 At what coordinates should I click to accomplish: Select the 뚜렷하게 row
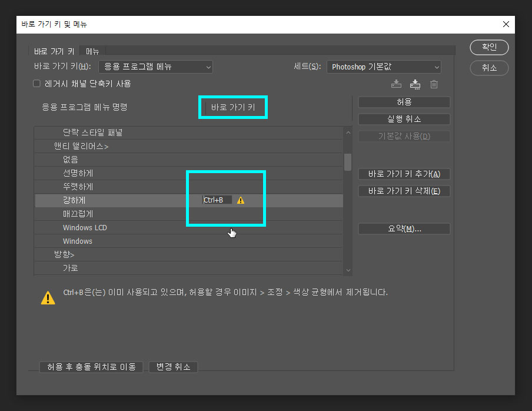(x=188, y=187)
